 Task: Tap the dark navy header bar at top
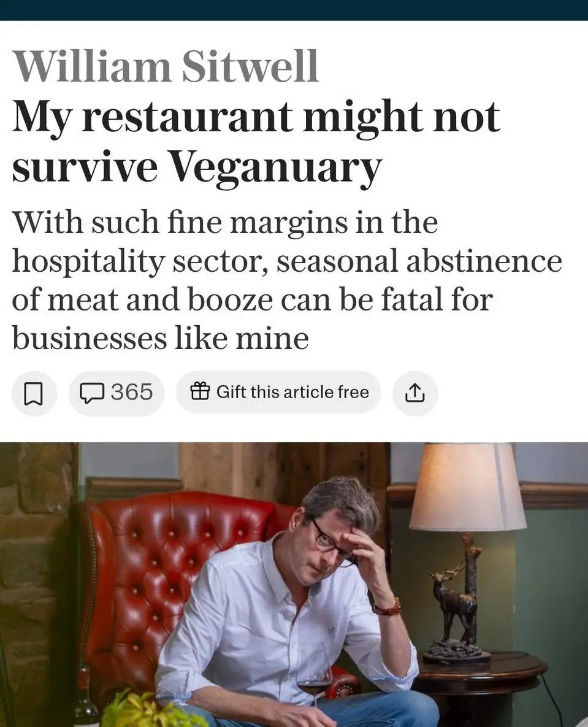pos(294,10)
